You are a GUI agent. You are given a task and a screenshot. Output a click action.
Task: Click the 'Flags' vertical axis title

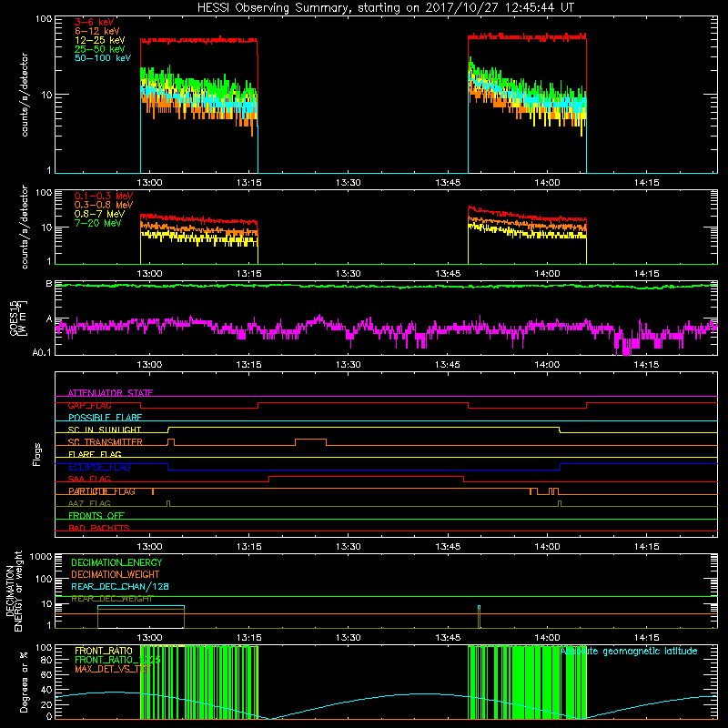point(37,454)
